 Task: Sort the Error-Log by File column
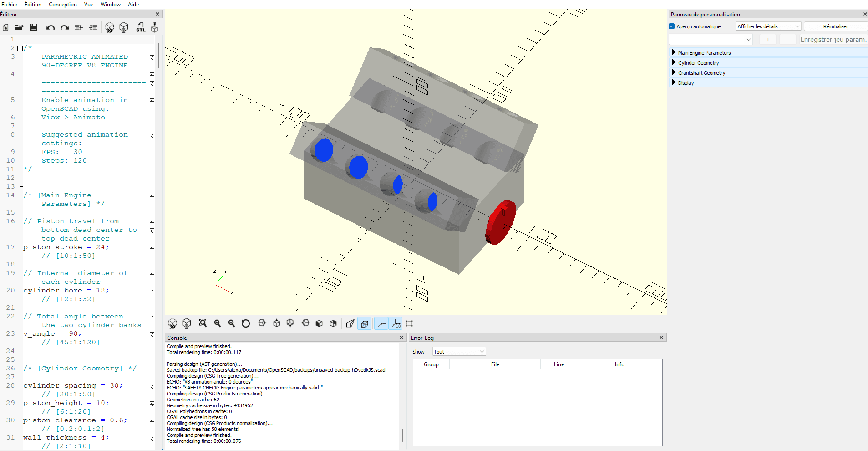(495, 364)
